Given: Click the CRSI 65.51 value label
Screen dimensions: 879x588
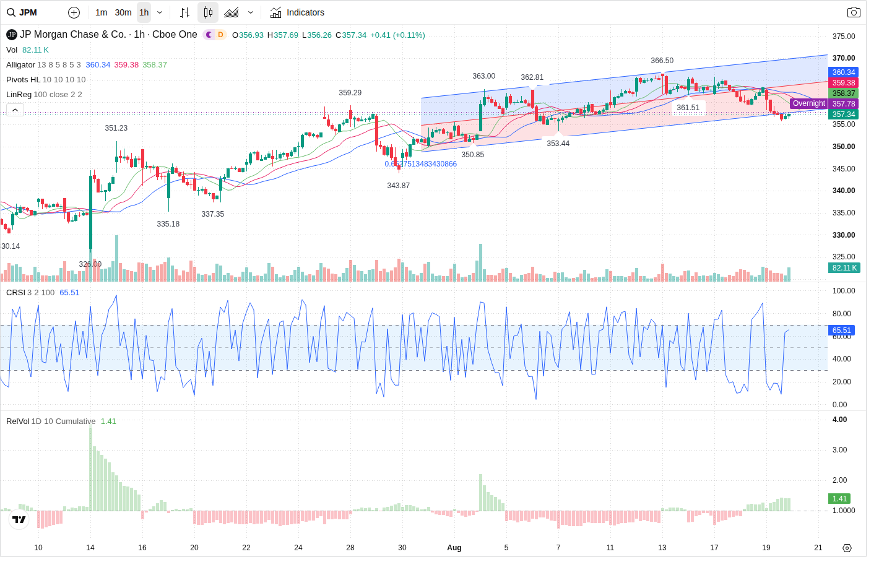Looking at the screenshot, I should tap(842, 331).
